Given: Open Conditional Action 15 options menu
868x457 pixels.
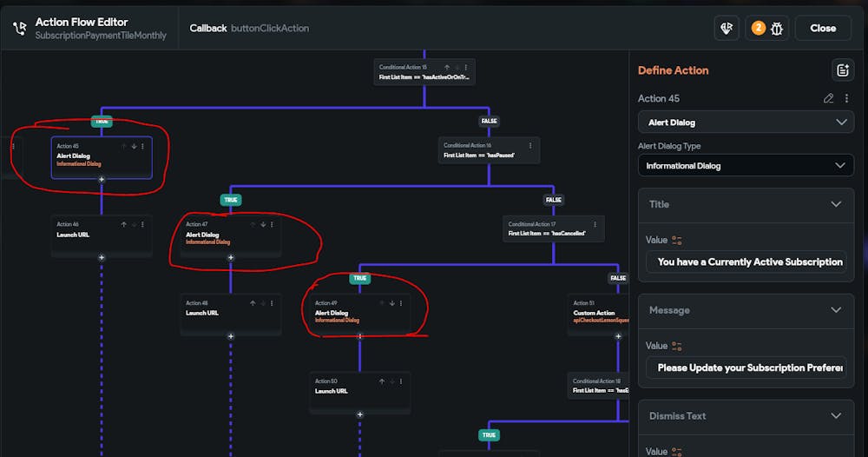Looking at the screenshot, I should (465, 68).
